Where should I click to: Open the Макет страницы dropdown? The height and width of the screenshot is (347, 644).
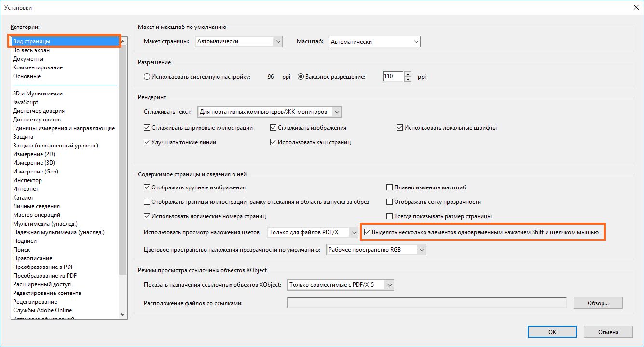[238, 42]
